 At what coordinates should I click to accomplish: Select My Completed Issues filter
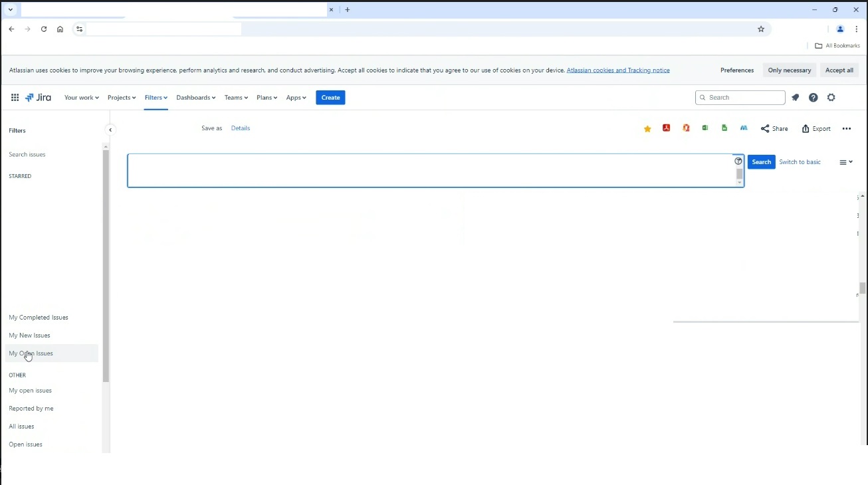point(39,318)
